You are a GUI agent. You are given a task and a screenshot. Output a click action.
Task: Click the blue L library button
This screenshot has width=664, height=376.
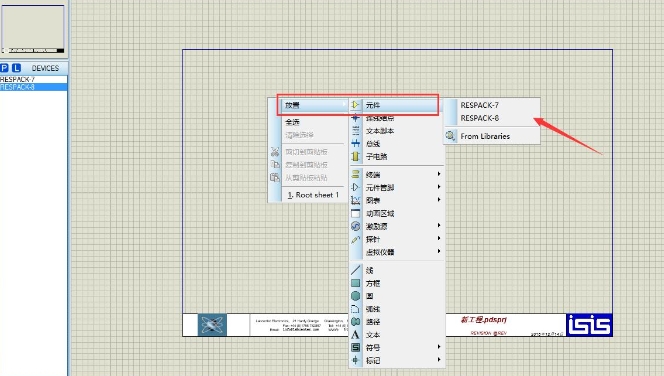[16, 68]
